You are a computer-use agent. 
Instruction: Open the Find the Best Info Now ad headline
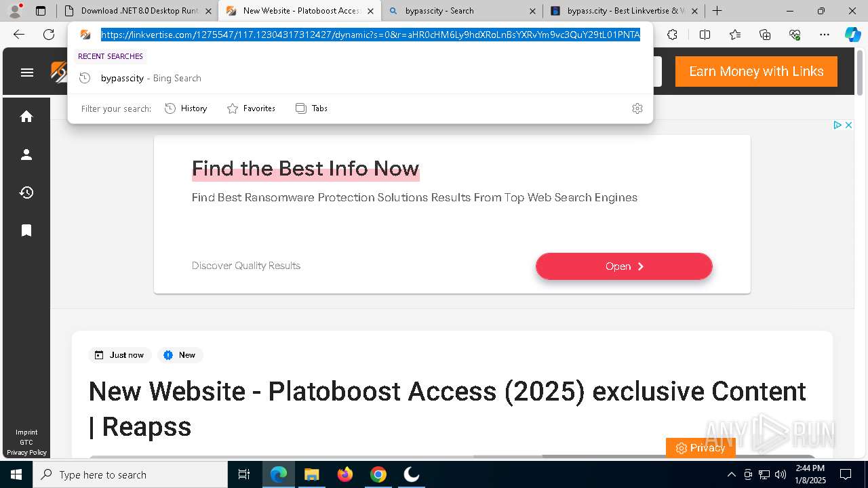coord(305,168)
